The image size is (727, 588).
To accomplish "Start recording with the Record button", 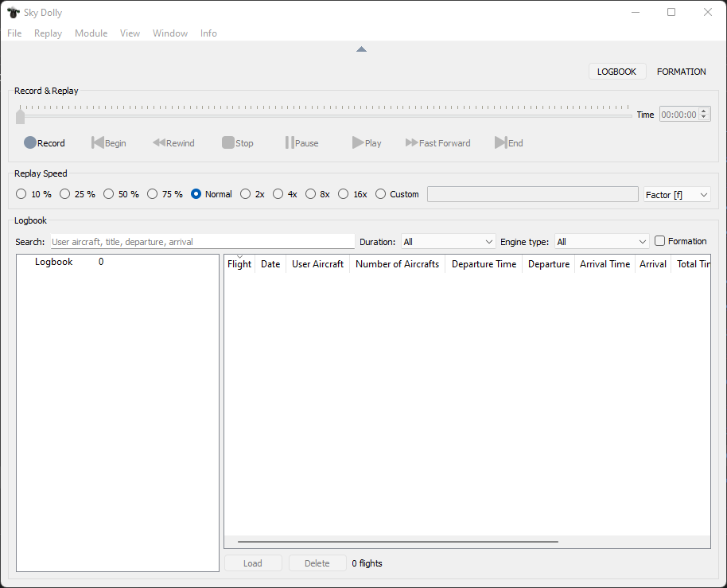I will 45,143.
